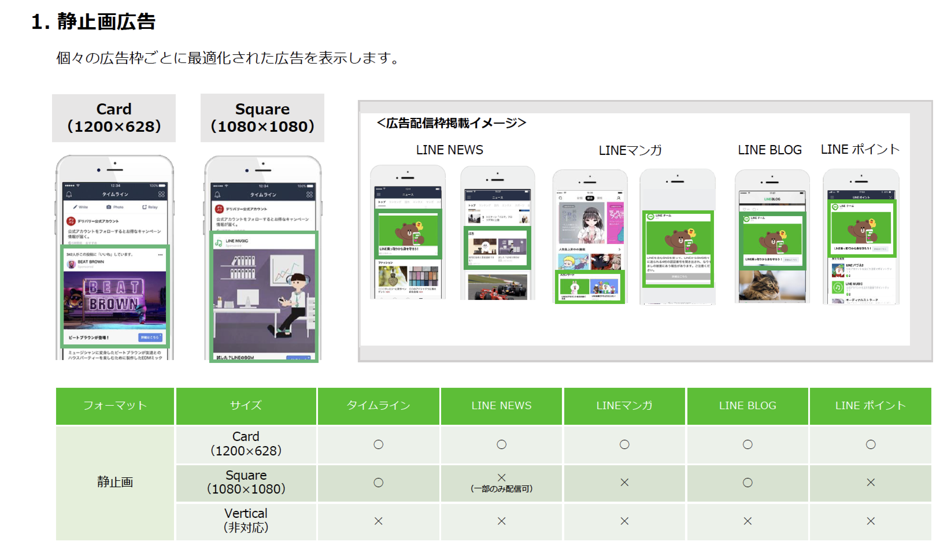Tap the red account avatar in the Square phone
951x560 pixels.
coord(219,209)
